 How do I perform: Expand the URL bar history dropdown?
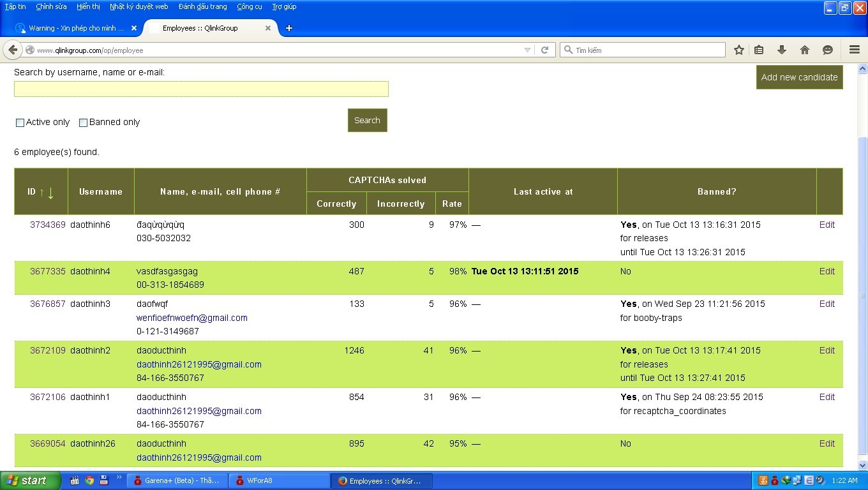click(x=527, y=50)
